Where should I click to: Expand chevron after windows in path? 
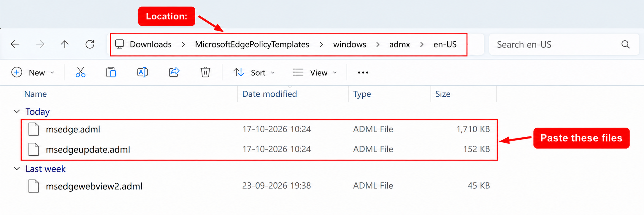point(378,44)
